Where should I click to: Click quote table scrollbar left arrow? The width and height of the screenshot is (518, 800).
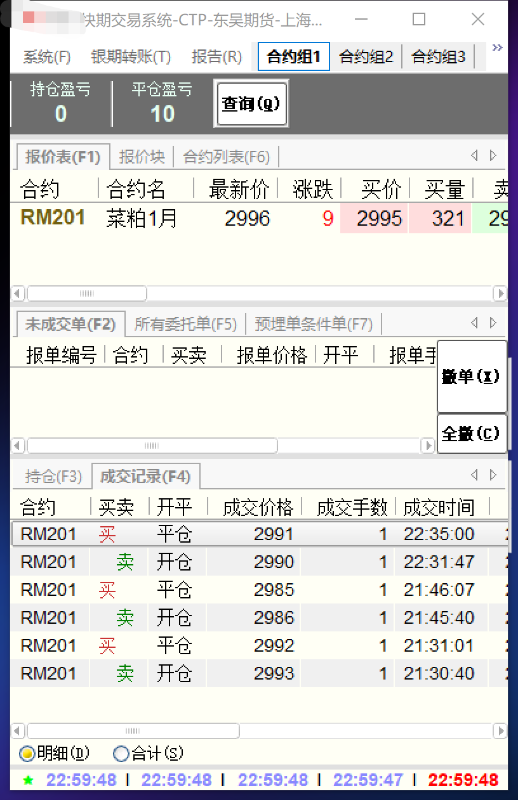[17, 293]
